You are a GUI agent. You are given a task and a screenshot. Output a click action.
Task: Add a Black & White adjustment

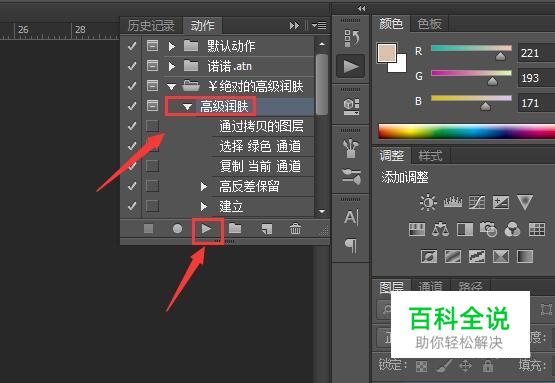click(x=465, y=229)
